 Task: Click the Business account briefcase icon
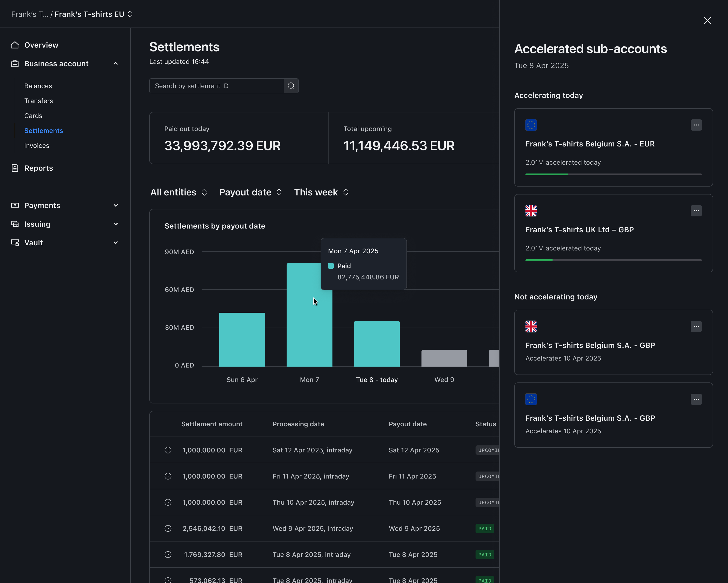click(x=15, y=63)
